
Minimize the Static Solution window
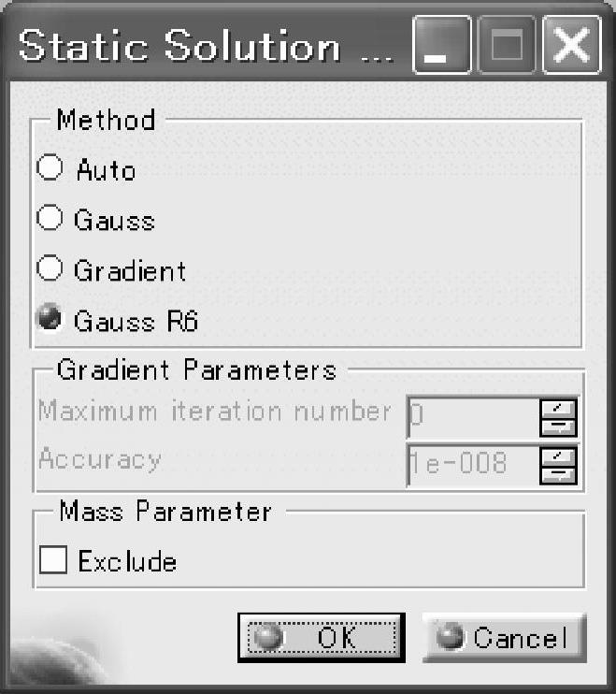(442, 47)
